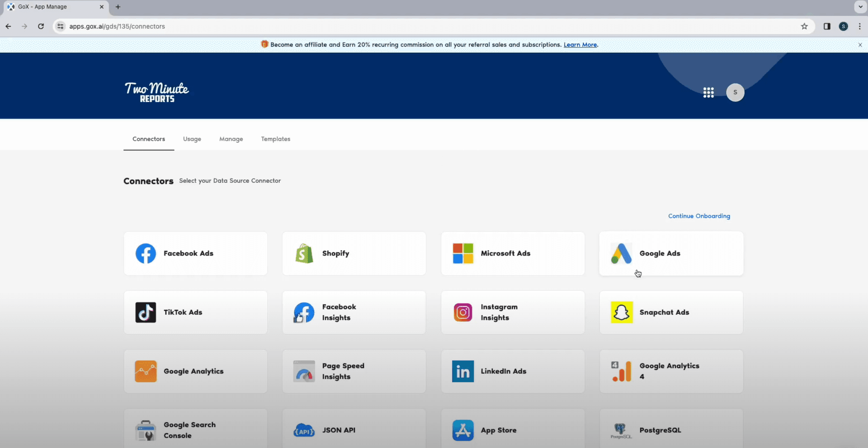Click the PostgreSQL label

660,430
